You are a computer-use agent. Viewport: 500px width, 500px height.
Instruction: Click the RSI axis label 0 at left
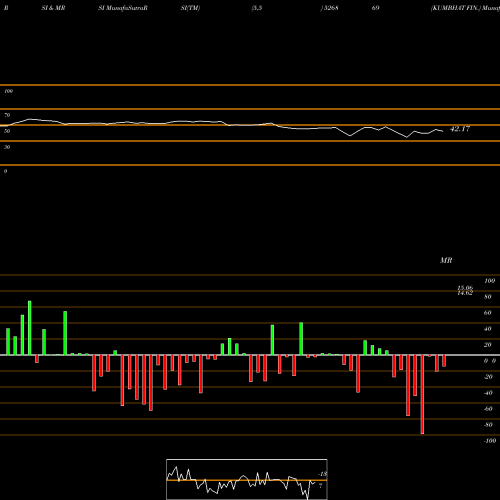(x=5, y=171)
